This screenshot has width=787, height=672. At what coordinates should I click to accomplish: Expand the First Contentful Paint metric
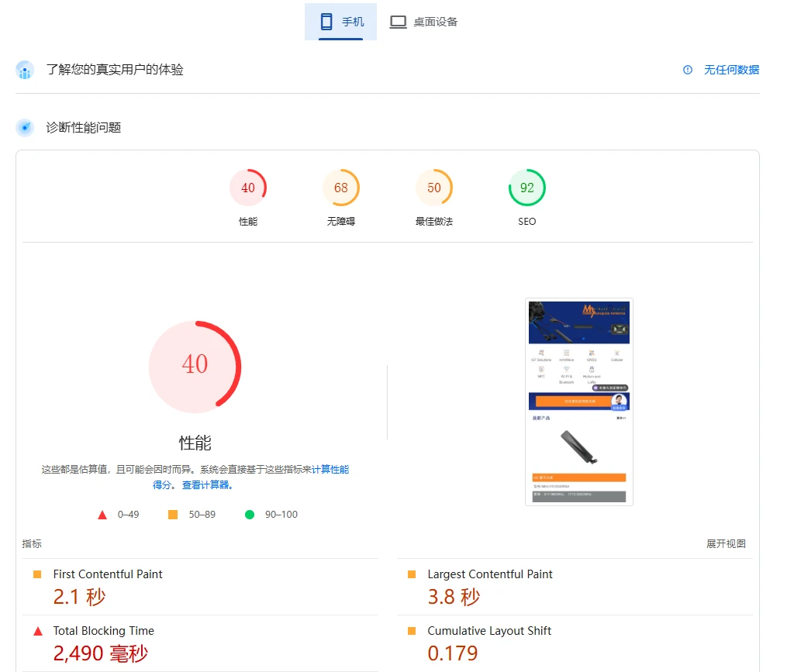click(108, 574)
